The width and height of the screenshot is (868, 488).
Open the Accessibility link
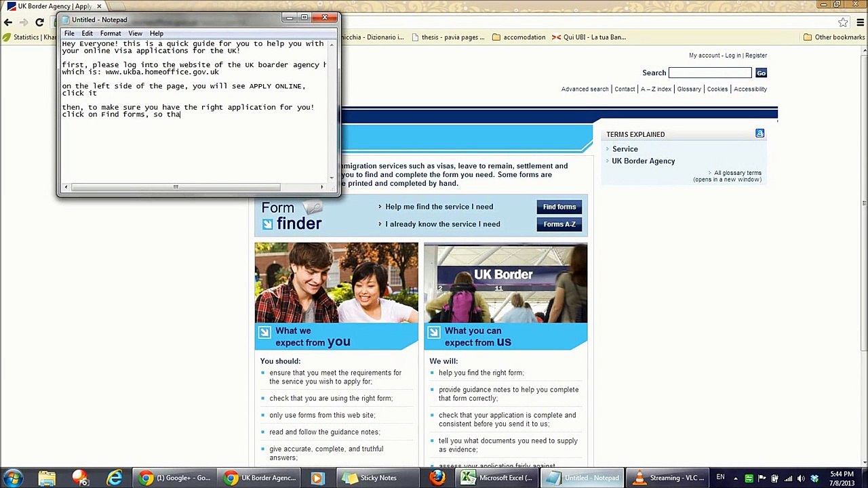pos(750,89)
